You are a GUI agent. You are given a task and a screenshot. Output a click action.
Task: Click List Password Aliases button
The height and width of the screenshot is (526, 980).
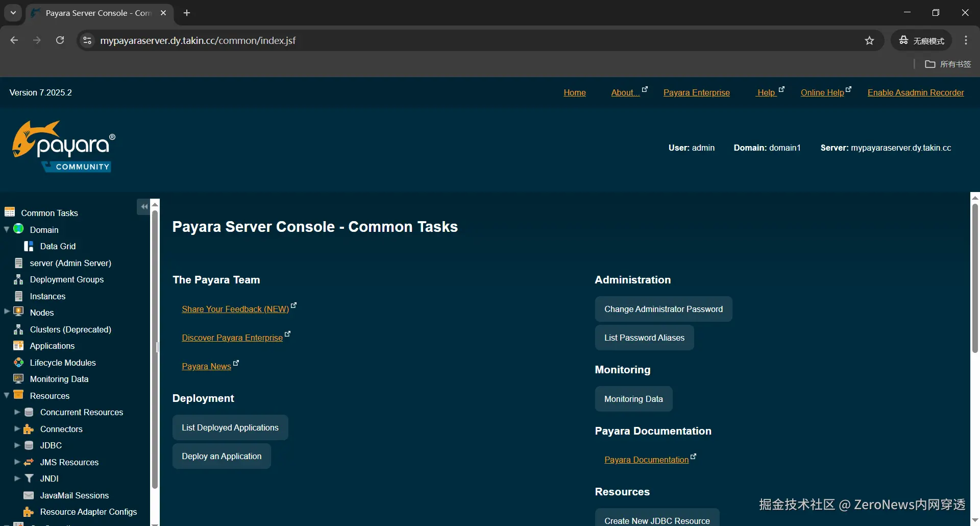pos(644,338)
